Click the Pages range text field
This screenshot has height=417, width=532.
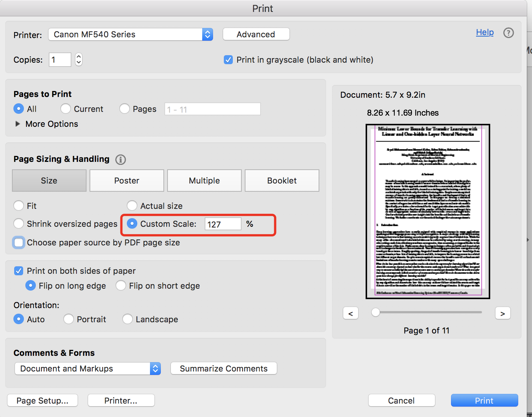[x=213, y=109]
